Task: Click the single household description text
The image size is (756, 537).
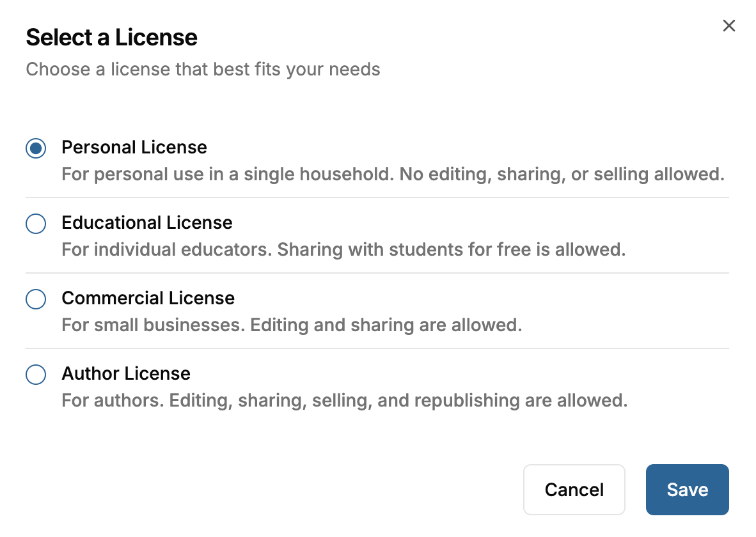Action: coord(393,174)
